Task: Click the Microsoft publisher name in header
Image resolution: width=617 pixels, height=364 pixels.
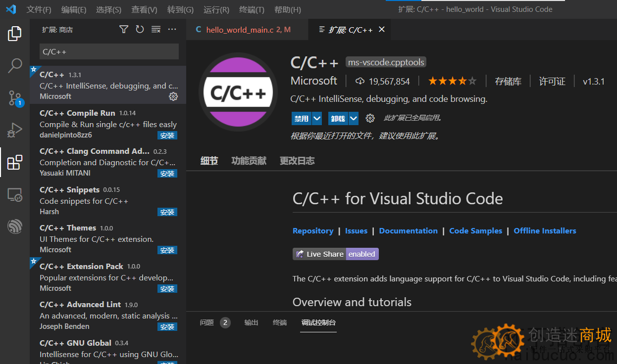Action: 314,81
